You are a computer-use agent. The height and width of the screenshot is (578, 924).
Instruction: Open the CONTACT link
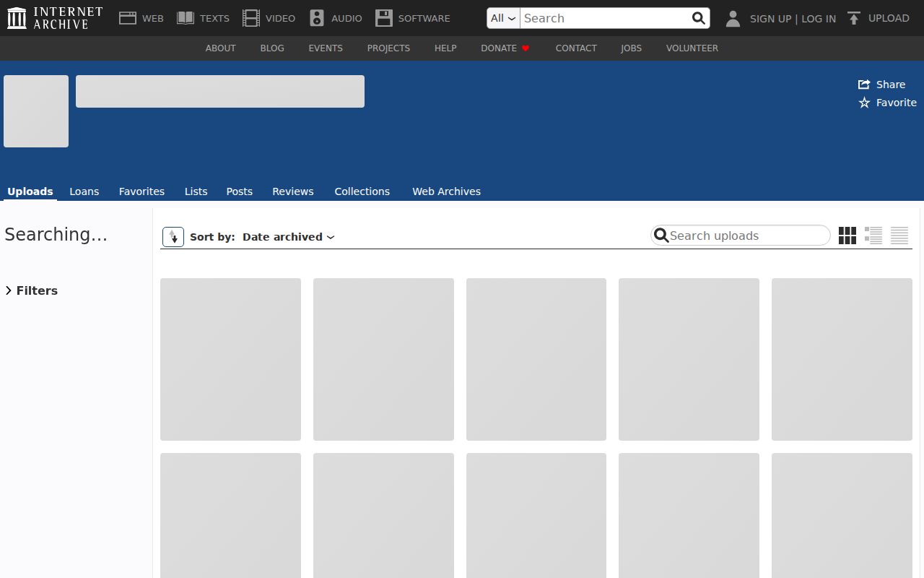point(576,48)
